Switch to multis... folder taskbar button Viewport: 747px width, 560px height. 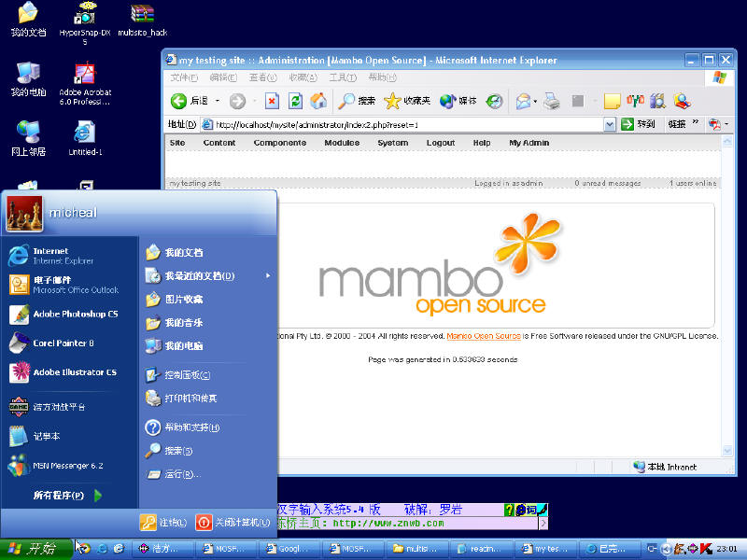(x=417, y=549)
